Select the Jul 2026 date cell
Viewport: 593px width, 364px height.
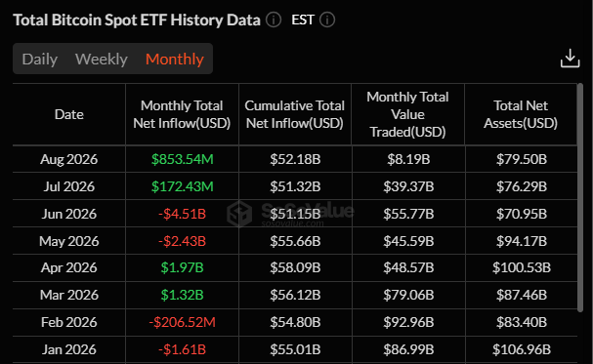pyautogui.click(x=68, y=186)
